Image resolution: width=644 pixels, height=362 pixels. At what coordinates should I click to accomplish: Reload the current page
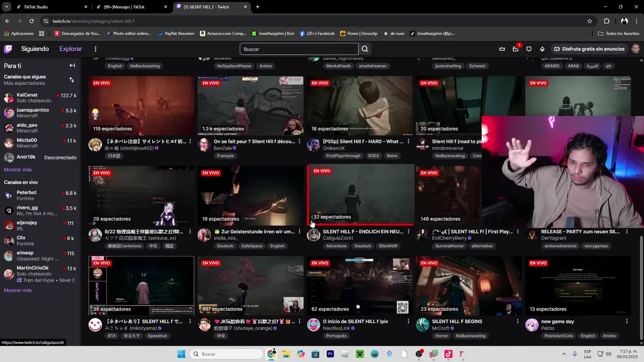click(31, 21)
